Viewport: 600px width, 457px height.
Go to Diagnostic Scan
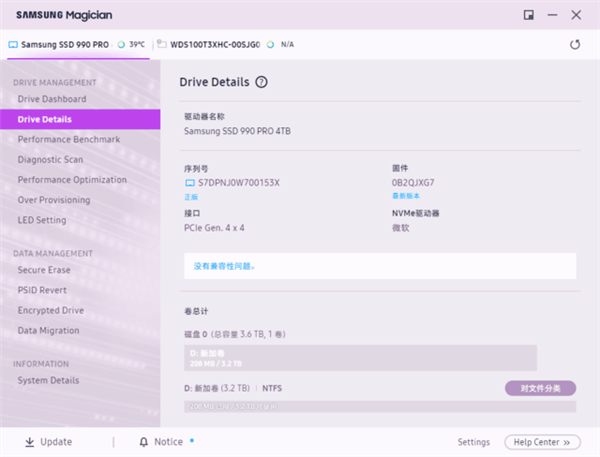[50, 159]
